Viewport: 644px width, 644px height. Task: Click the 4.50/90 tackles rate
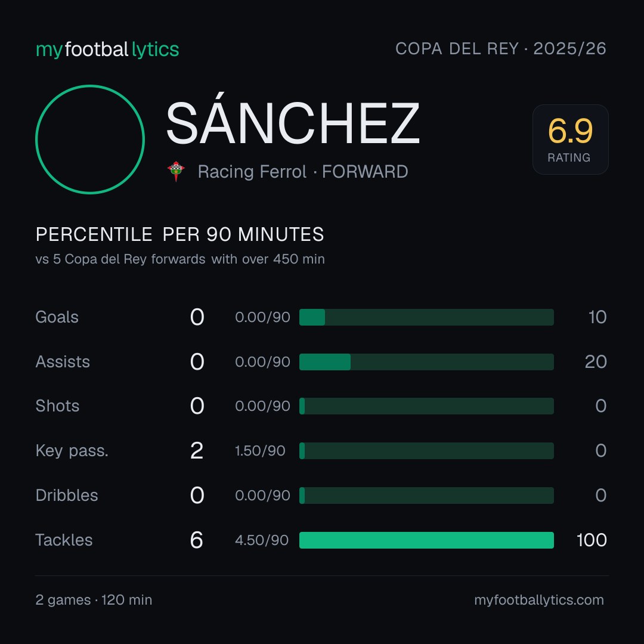pos(262,540)
